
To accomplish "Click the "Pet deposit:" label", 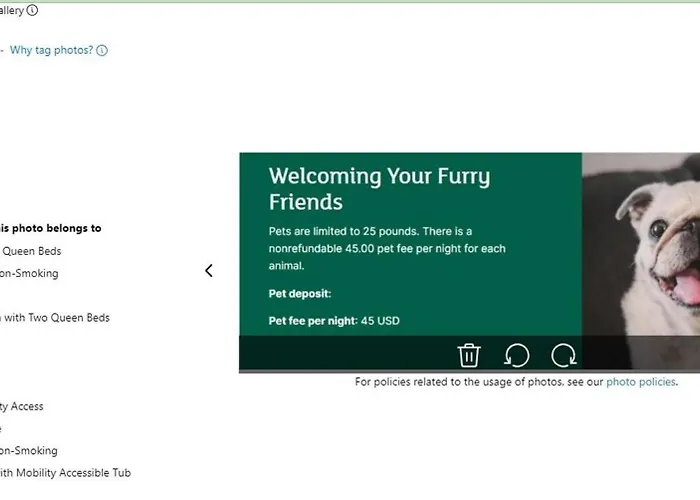I will [300, 294].
